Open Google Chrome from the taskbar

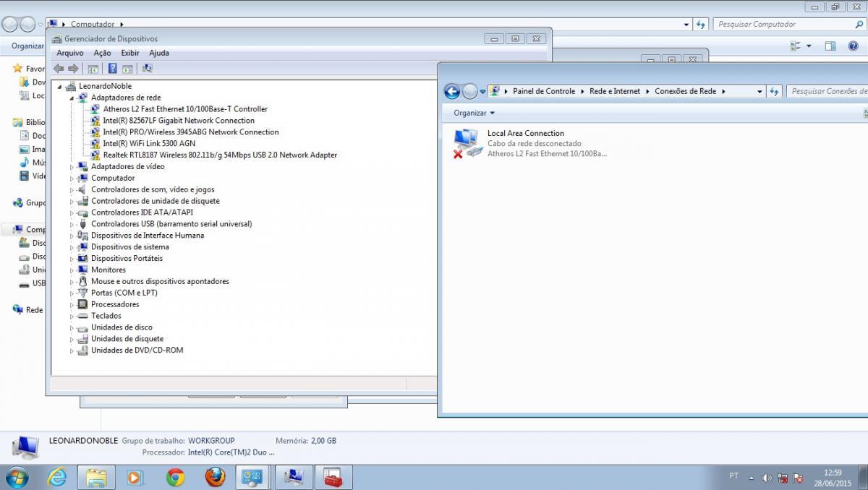tap(175, 477)
